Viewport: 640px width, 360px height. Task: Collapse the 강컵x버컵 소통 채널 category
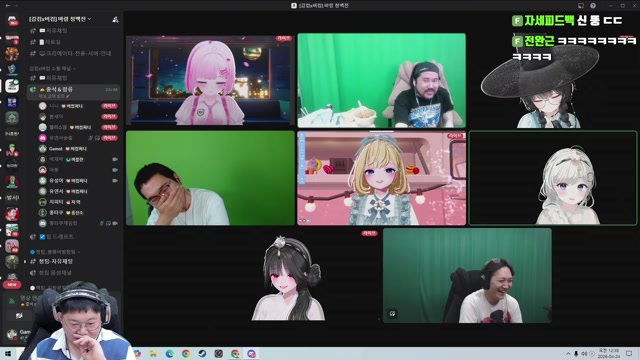52,68
